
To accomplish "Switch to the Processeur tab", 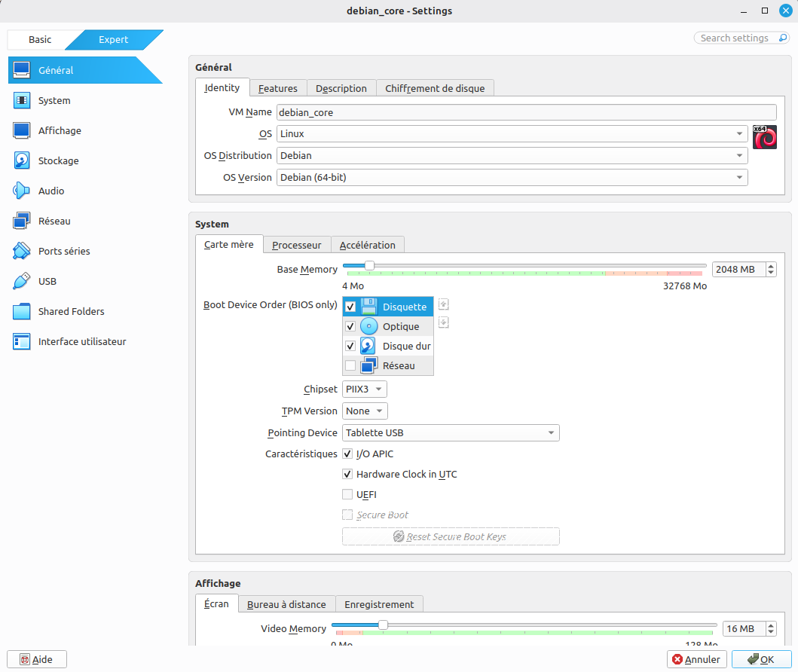I will (x=297, y=245).
